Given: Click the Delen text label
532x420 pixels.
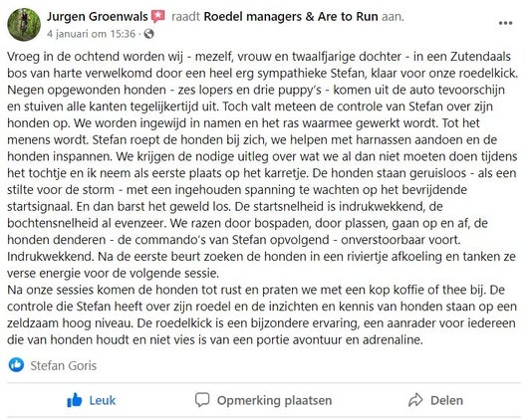Looking at the screenshot, I should pyautogui.click(x=446, y=400).
